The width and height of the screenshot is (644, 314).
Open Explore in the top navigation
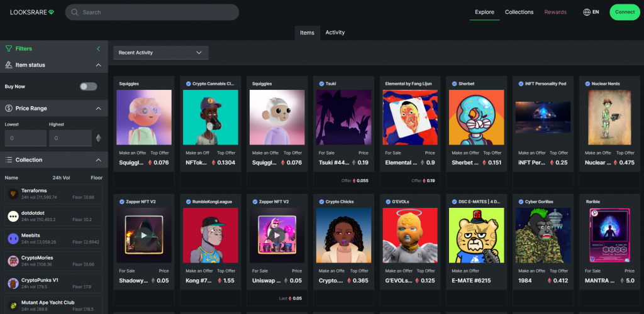[x=485, y=13]
